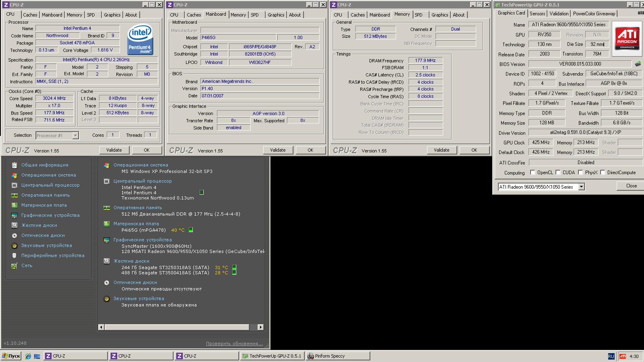
Task: Check the DirectCompute checkbox
Action: 603,173
